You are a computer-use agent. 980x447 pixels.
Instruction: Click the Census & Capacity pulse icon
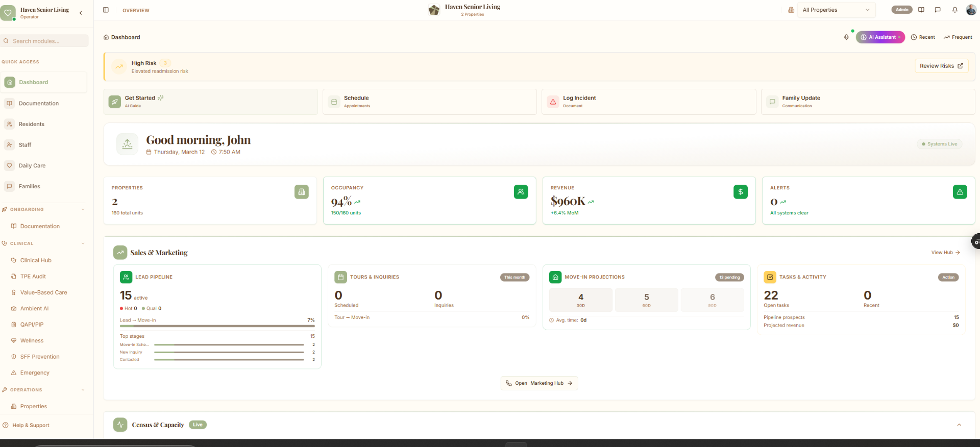tap(120, 425)
